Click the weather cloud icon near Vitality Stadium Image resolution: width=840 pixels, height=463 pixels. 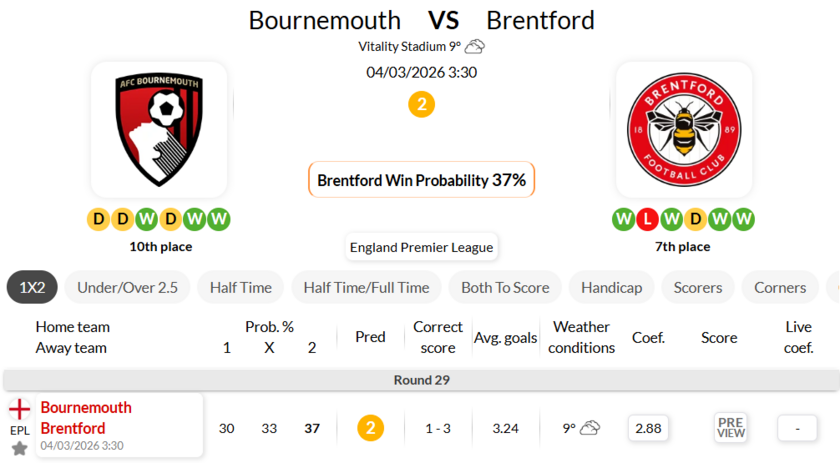pyautogui.click(x=475, y=46)
